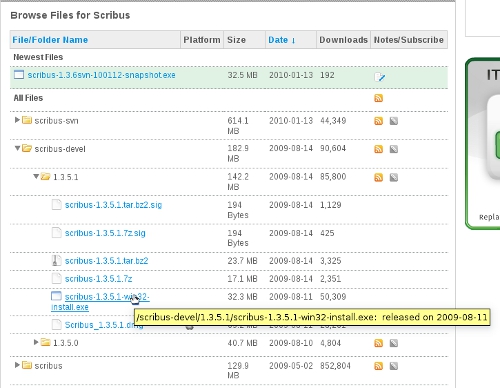Click Browse Files for Scribus heading
This screenshot has width=500, height=388.
(70, 15)
